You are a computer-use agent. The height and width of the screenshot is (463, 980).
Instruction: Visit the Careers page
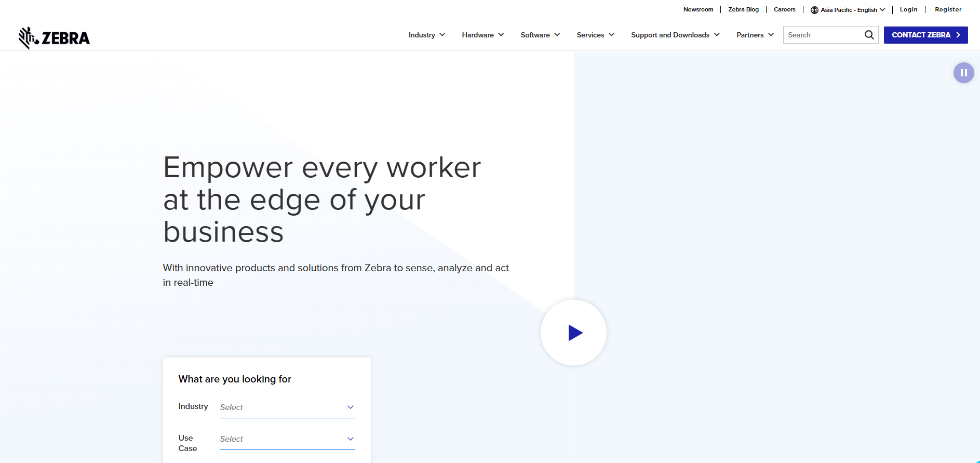784,9
